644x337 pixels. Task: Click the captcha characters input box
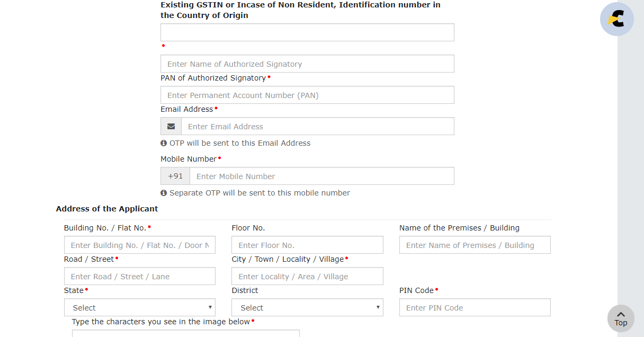(186, 333)
